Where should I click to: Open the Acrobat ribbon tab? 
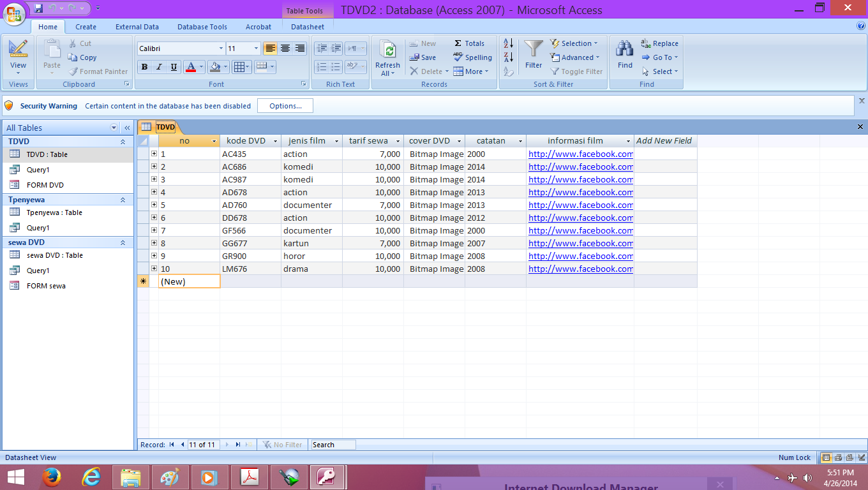coord(258,27)
